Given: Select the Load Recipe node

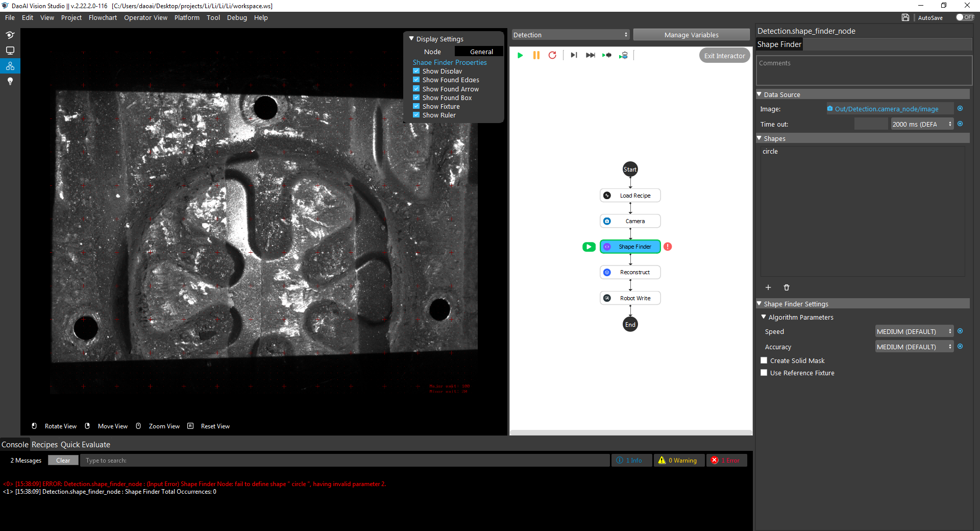Looking at the screenshot, I should point(630,196).
